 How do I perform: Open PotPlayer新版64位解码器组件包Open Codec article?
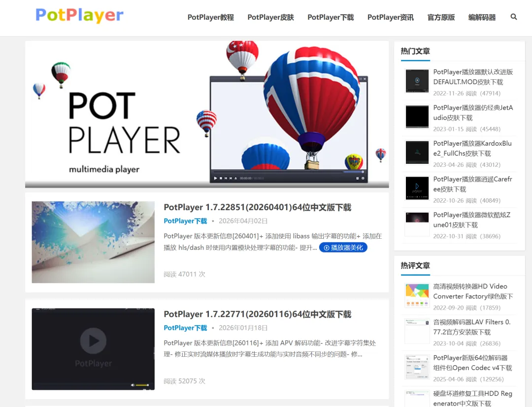(x=472, y=363)
